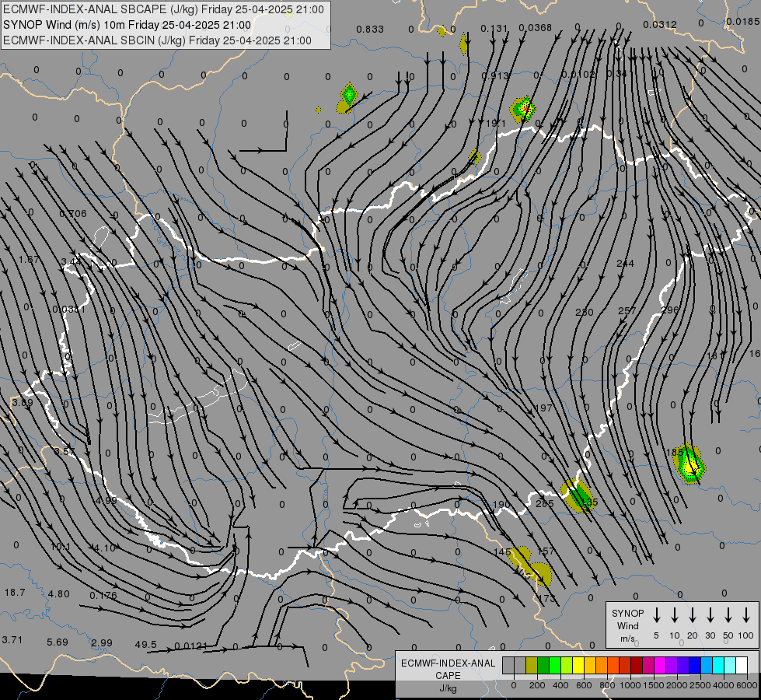Viewport: 761px width, 700px height.
Task: Click the 1000 label on the colorbar scale
Action: pyautogui.click(x=630, y=685)
